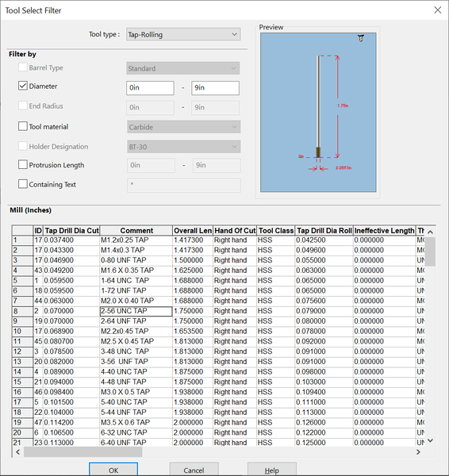Enable the Tool material checkbox
This screenshot has width=449, height=476.
[23, 126]
